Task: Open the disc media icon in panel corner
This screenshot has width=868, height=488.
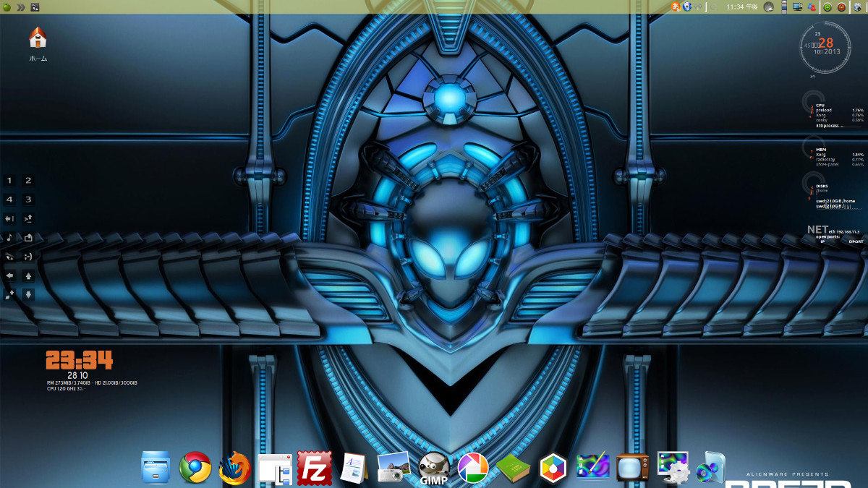Action: pyautogui.click(x=858, y=7)
